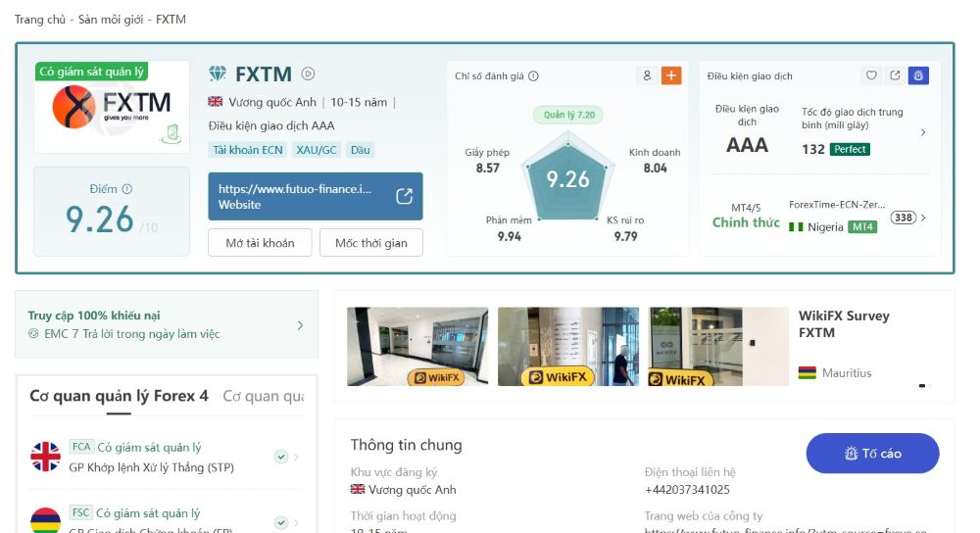Expand the FSC regulator row chevron
This screenshot has height=533, width=980.
pos(296,522)
